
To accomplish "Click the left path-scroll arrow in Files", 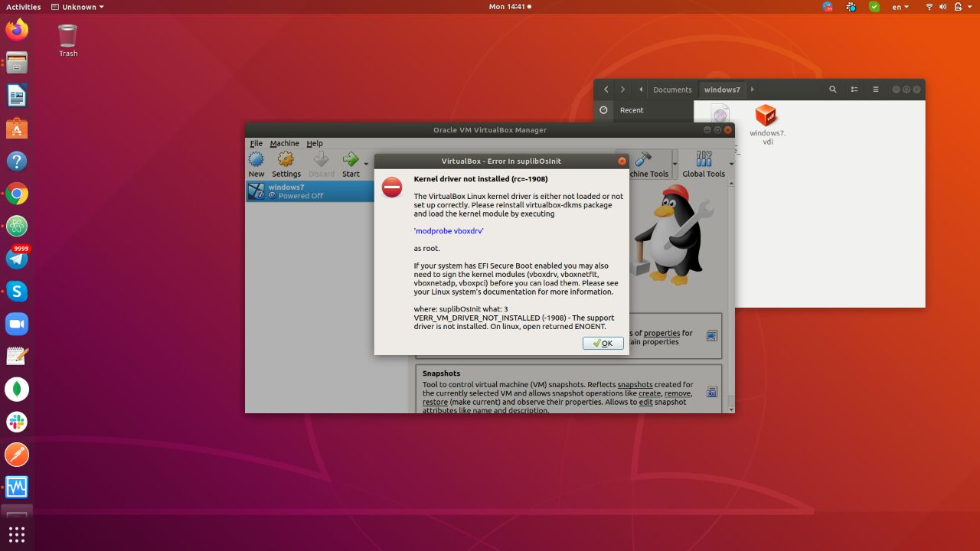I will 640,90.
